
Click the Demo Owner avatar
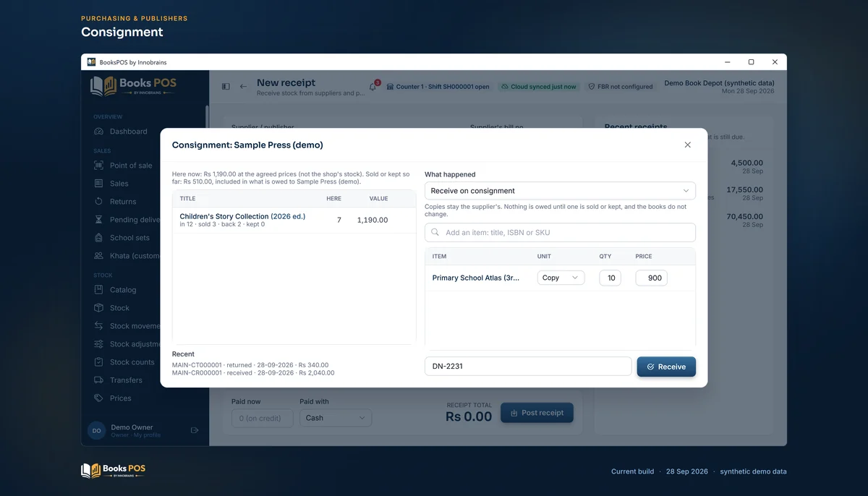96,430
